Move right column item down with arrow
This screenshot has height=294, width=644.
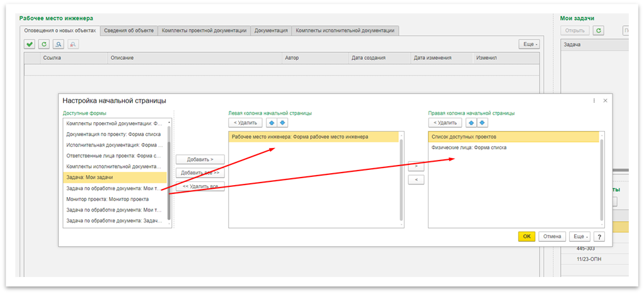coord(482,122)
